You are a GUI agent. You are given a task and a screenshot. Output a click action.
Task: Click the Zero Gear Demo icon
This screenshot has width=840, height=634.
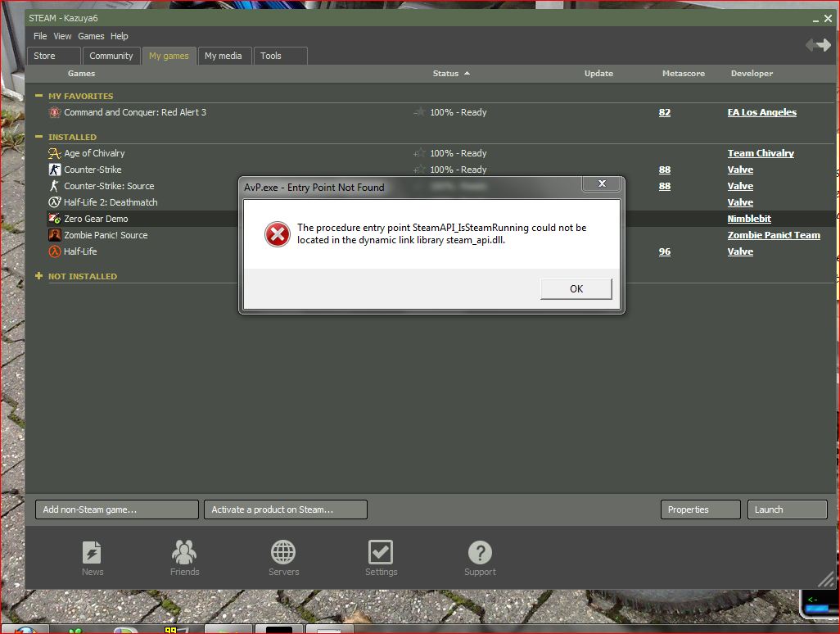pyautogui.click(x=54, y=219)
